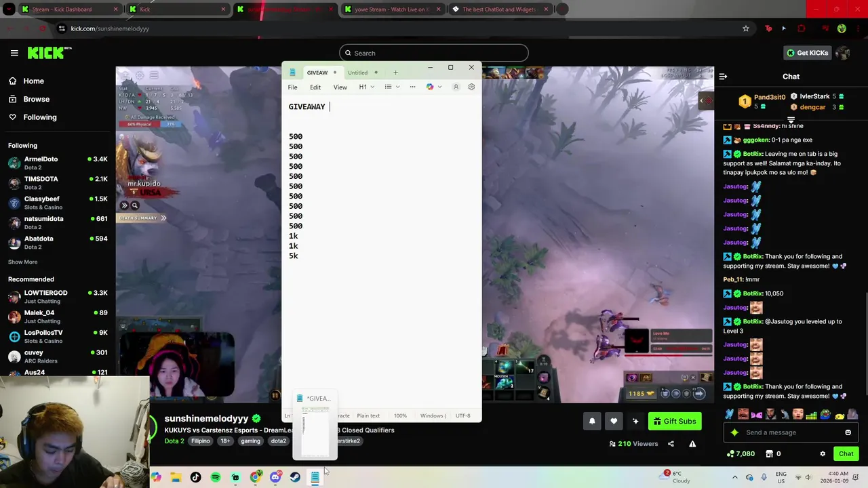Toggle the follow heart button
868x488 pixels.
pyautogui.click(x=614, y=421)
